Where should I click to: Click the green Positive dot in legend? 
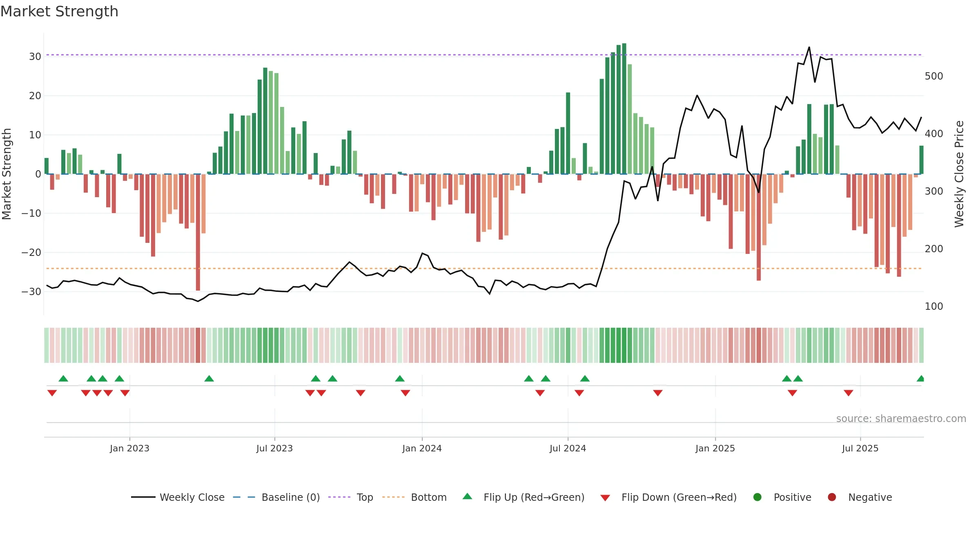pyautogui.click(x=757, y=497)
